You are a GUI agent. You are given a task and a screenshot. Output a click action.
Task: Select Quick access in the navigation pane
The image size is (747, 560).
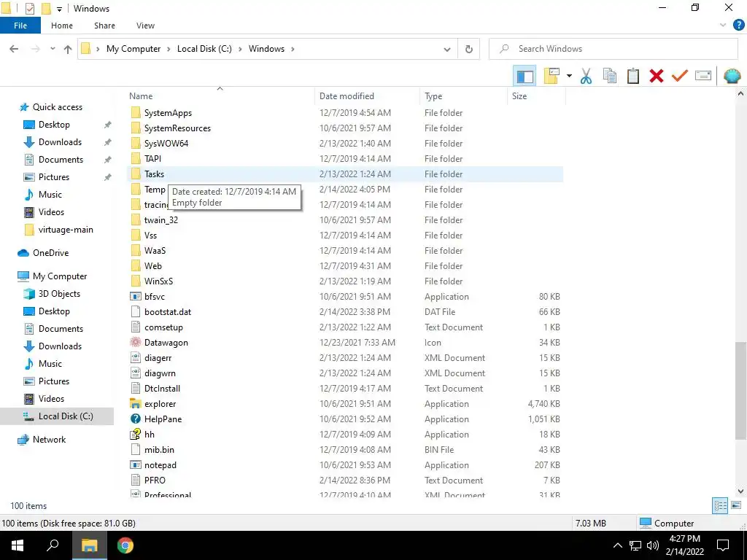point(57,107)
